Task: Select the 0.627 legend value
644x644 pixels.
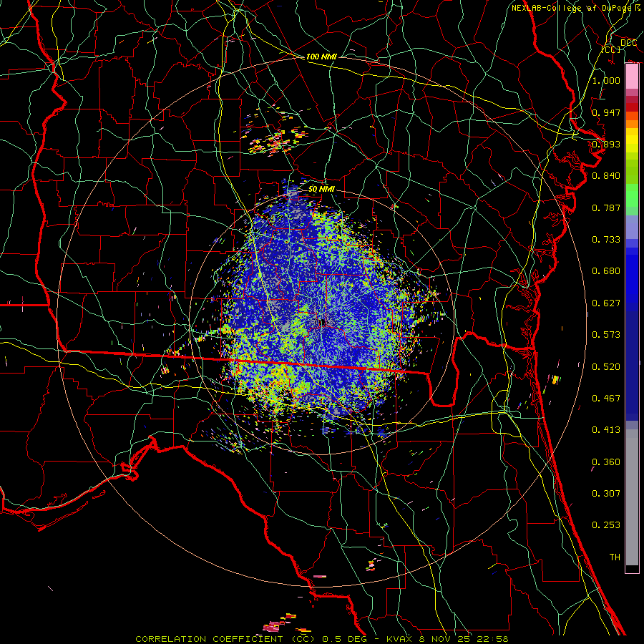Action: click(x=606, y=303)
